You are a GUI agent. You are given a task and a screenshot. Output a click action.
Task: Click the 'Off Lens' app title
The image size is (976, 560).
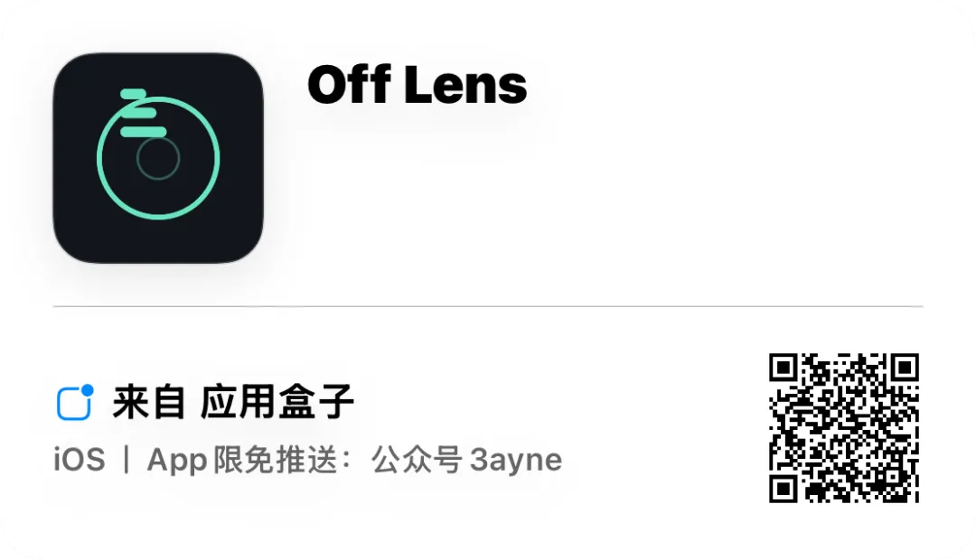coord(417,84)
